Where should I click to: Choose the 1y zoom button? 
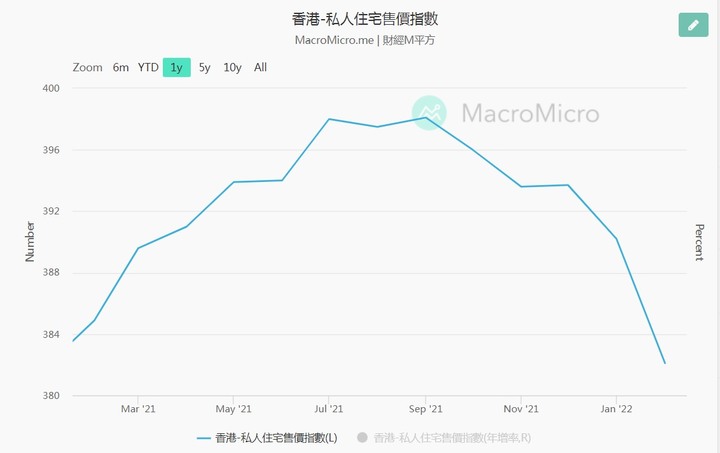click(177, 67)
